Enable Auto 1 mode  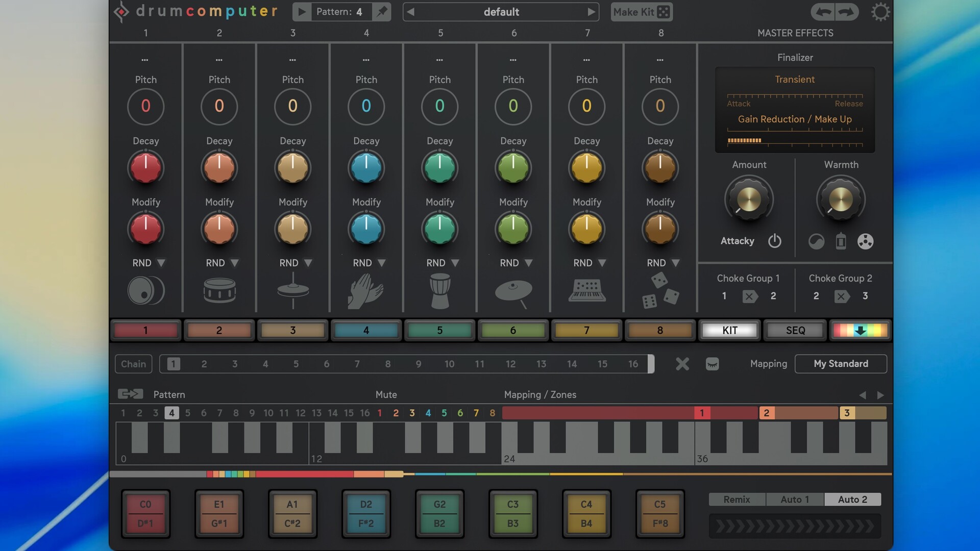[795, 499]
